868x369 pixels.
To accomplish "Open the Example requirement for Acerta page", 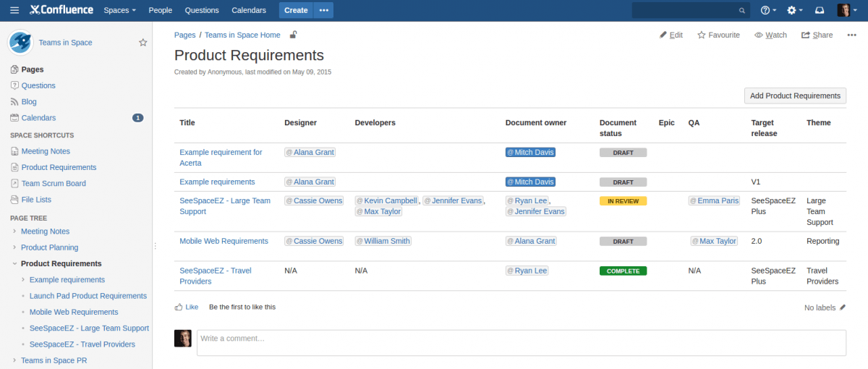I will tap(221, 158).
